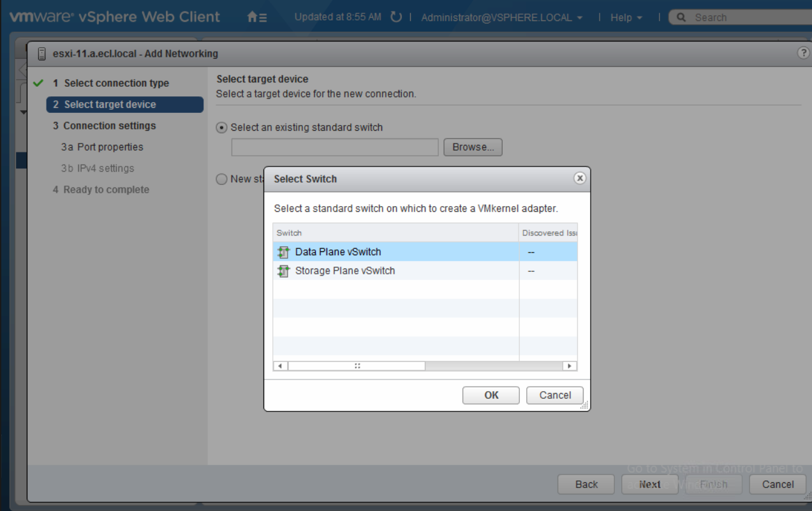
Task: Go to step 3 Connection settings
Action: (x=109, y=126)
